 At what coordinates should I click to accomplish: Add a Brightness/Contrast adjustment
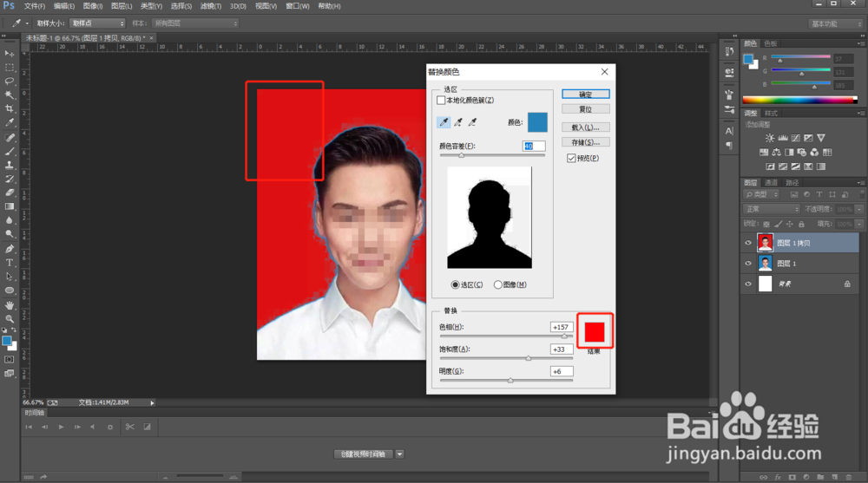pyautogui.click(x=769, y=138)
